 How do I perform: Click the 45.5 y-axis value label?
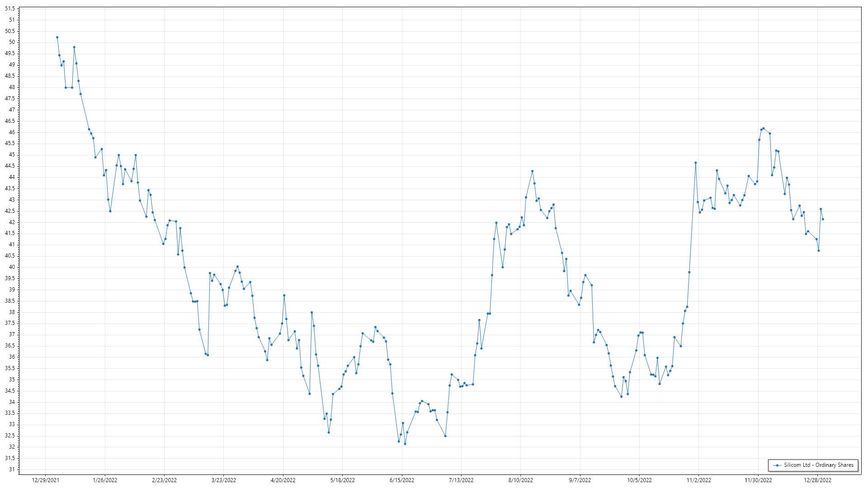[x=10, y=143]
